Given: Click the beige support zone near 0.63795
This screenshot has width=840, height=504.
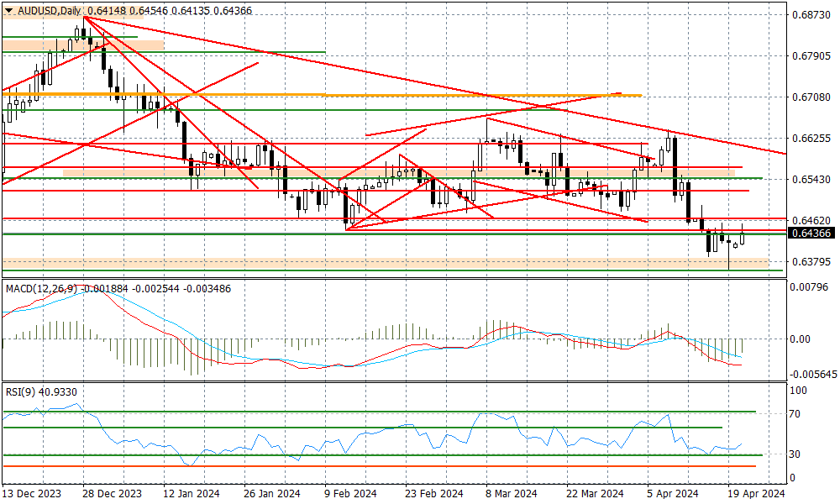Looking at the screenshot, I should [x=386, y=263].
